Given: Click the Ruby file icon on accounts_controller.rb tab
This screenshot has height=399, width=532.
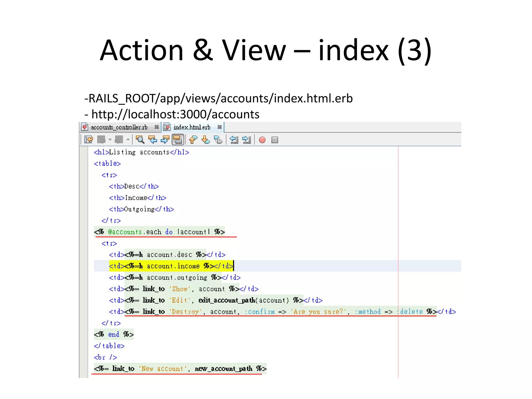Looking at the screenshot, I should [85, 127].
